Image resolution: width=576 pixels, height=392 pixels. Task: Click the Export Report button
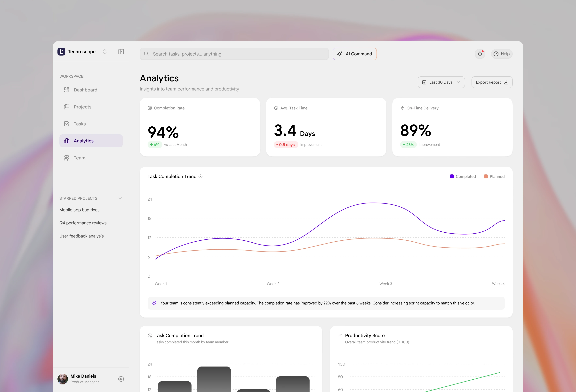click(492, 82)
